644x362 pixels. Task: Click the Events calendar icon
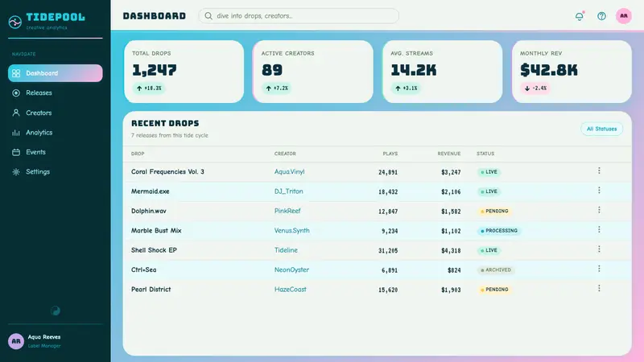(x=16, y=152)
